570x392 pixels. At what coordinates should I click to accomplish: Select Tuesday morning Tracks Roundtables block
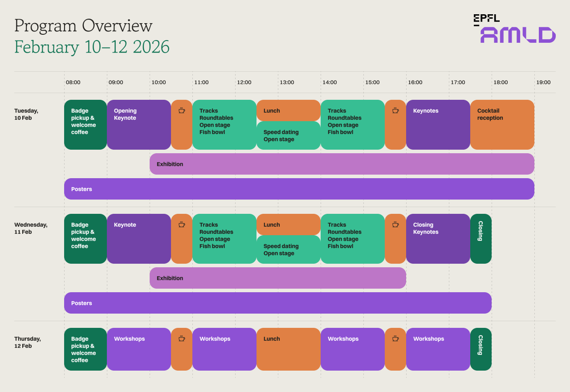pos(224,125)
